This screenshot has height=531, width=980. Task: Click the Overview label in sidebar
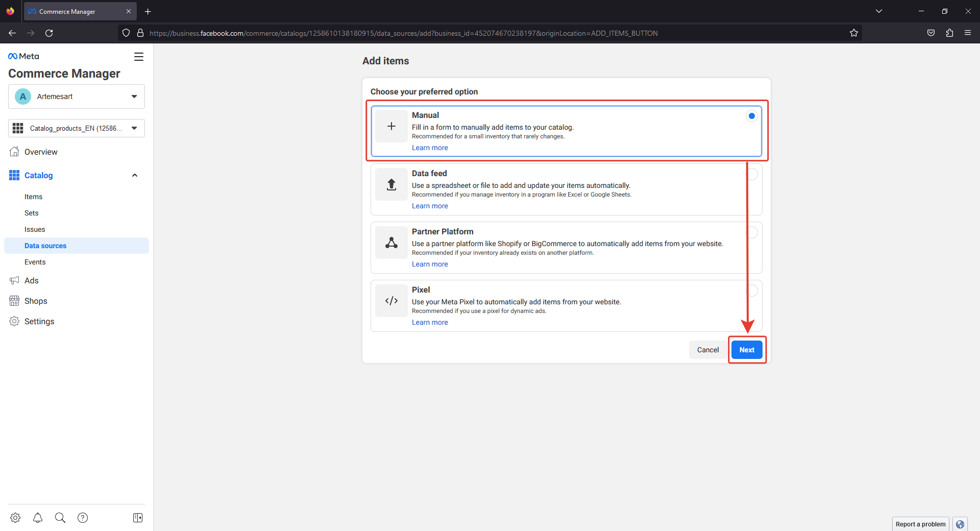click(41, 152)
